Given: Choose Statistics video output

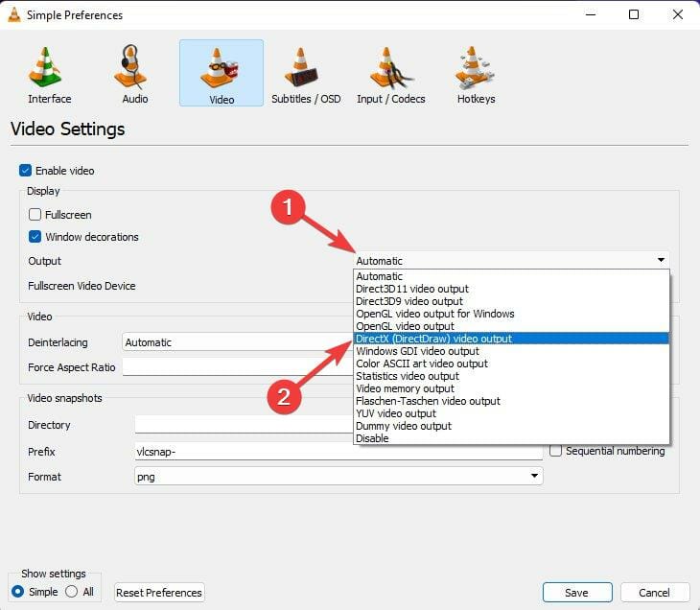Looking at the screenshot, I should (512, 376).
